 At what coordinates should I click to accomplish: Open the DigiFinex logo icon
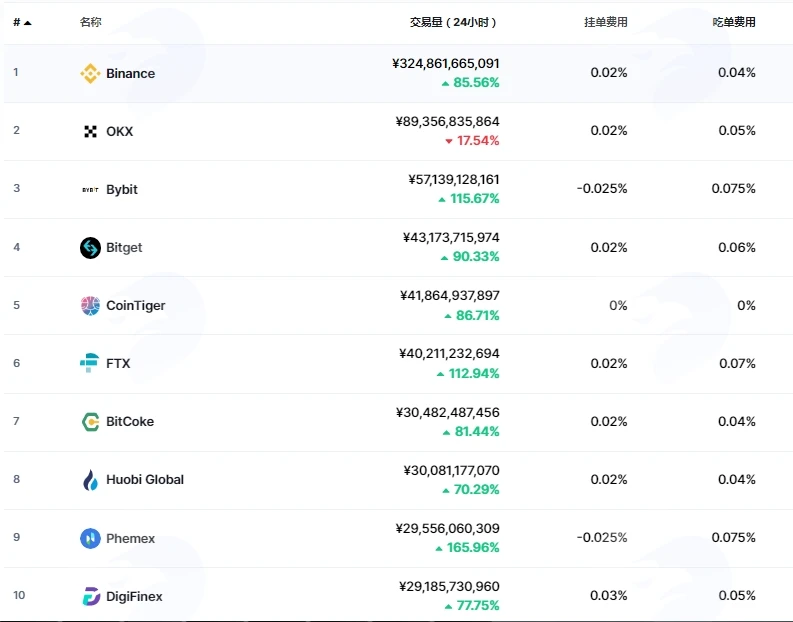(91, 596)
